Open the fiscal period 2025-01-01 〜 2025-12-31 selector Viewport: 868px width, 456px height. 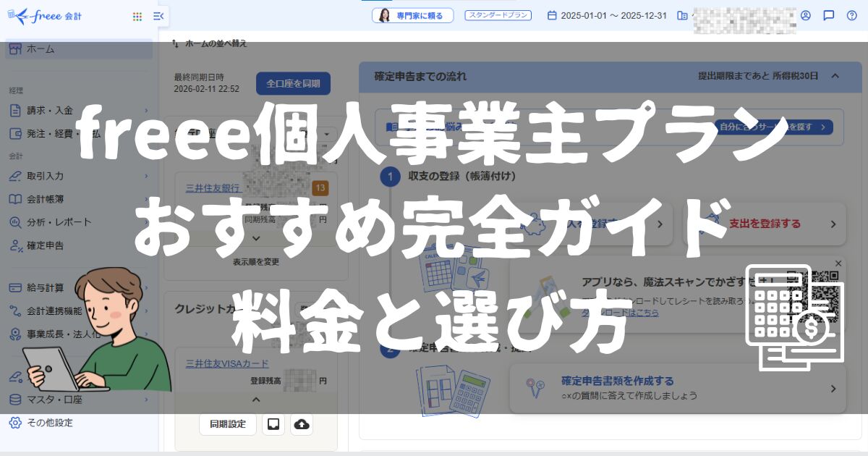coord(607,15)
